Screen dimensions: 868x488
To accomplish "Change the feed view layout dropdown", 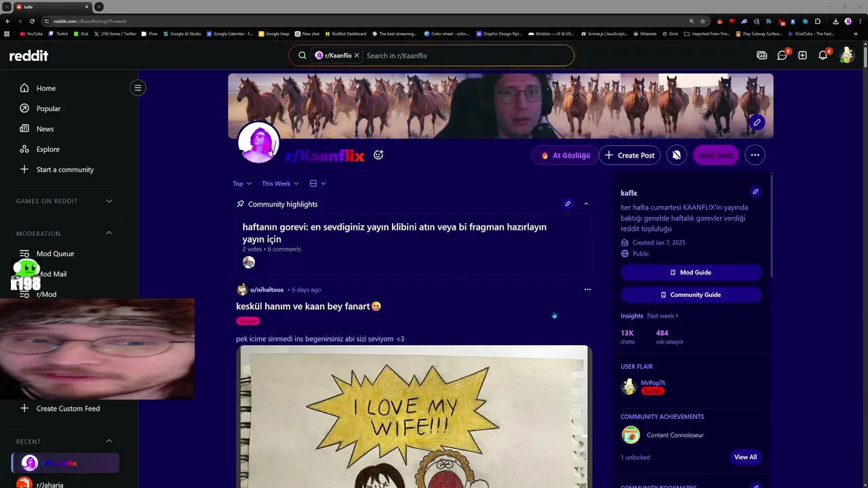I will (x=317, y=184).
